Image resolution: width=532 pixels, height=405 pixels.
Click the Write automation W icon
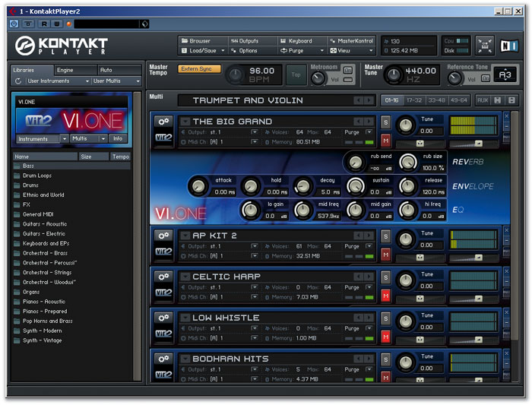pos(57,24)
